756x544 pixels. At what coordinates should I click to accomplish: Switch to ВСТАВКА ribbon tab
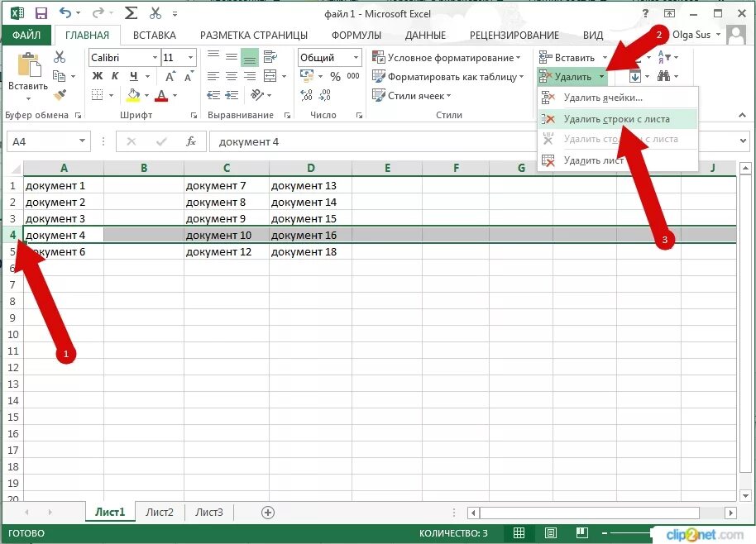tap(155, 36)
